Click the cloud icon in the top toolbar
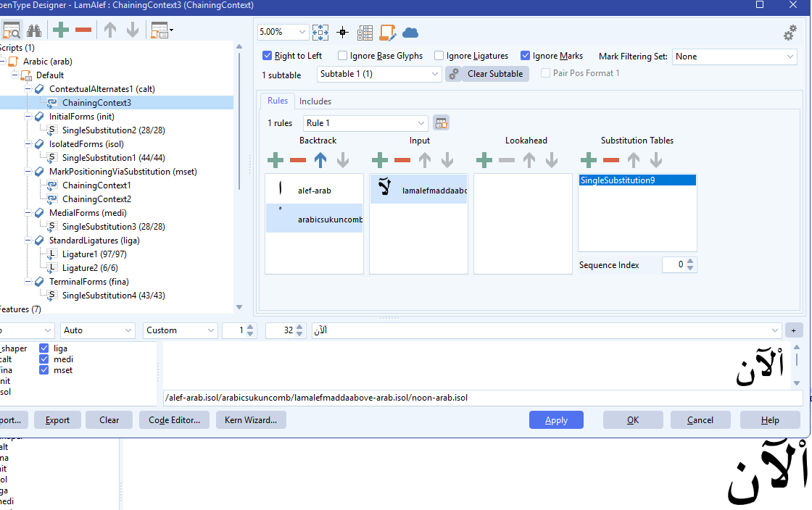 pos(410,32)
